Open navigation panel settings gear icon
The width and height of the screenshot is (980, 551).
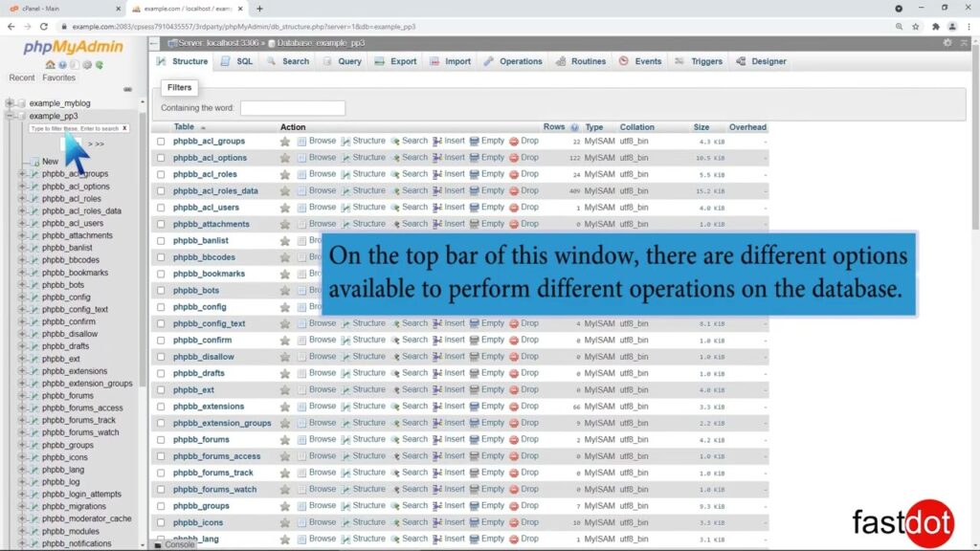point(87,65)
